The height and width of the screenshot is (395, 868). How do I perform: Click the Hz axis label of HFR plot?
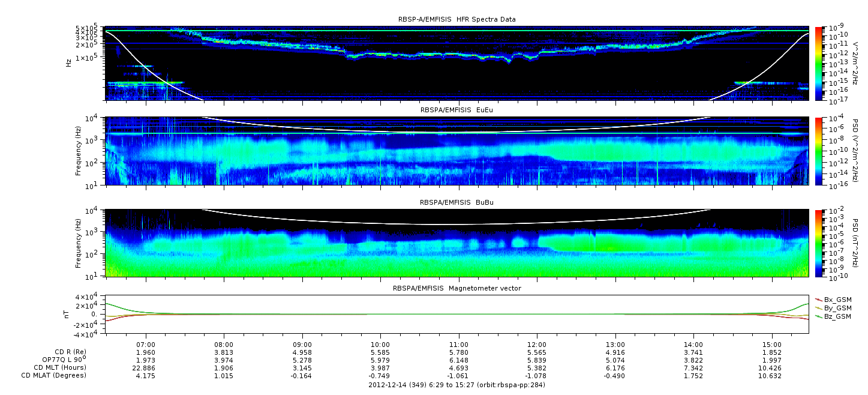pos(68,62)
